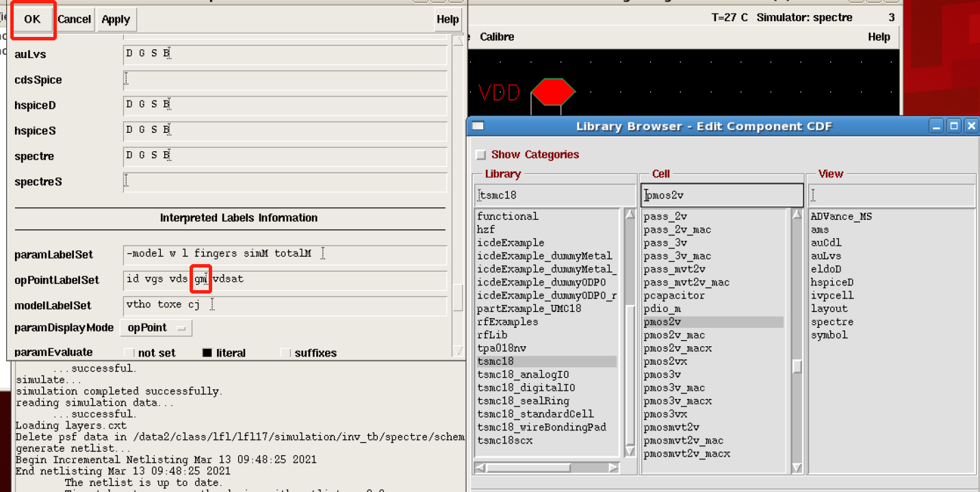
Task: Select the 'not set' paramEvaluate option
Action: tap(129, 353)
